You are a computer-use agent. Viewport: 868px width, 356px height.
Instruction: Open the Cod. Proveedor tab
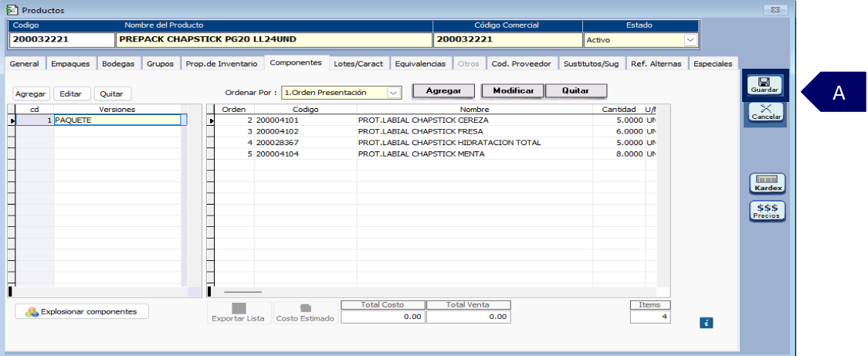click(521, 63)
